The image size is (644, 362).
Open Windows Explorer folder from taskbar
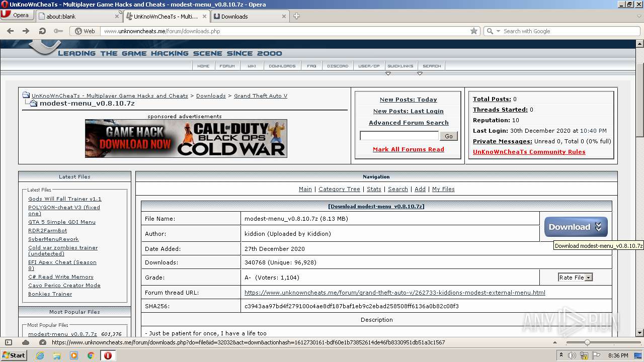(x=57, y=355)
